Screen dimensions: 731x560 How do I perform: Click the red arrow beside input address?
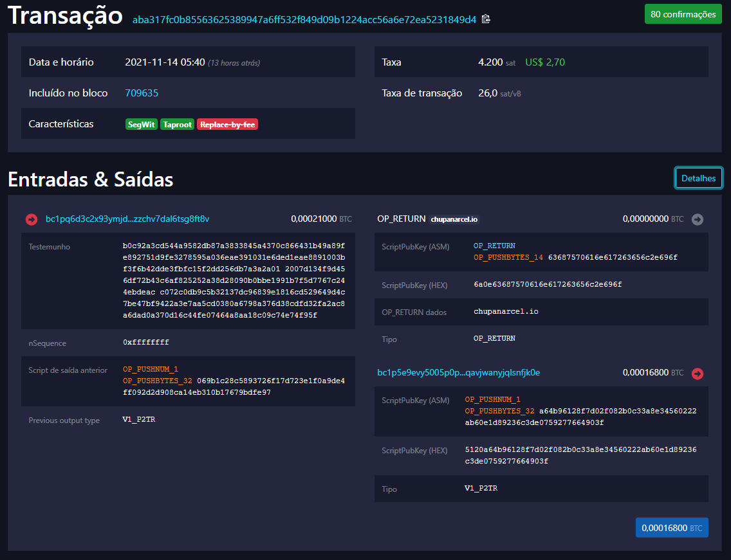click(x=32, y=219)
